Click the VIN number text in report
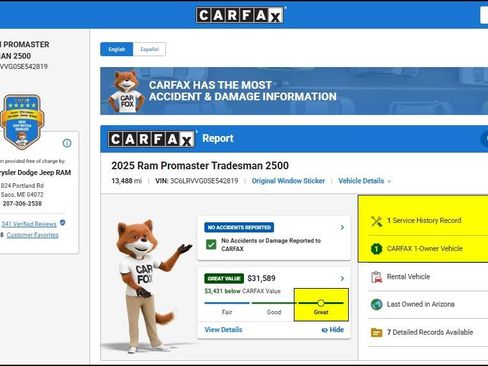 [197, 181]
